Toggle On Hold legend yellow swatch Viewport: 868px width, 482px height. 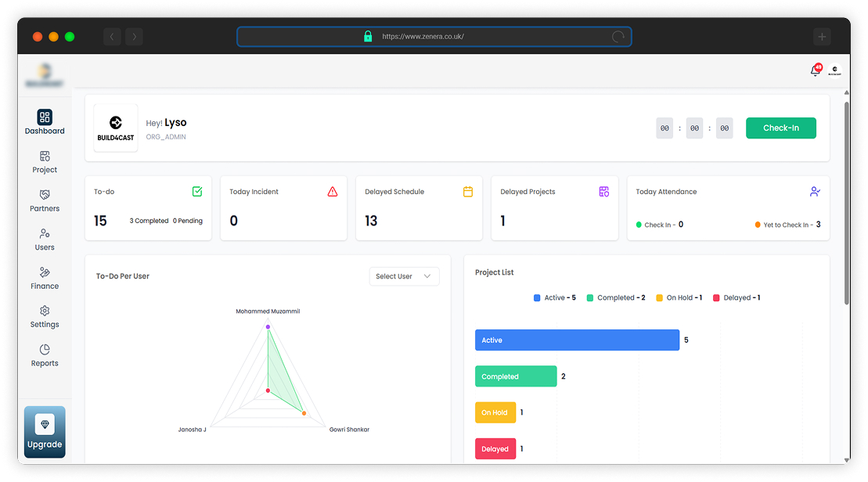[x=659, y=297]
